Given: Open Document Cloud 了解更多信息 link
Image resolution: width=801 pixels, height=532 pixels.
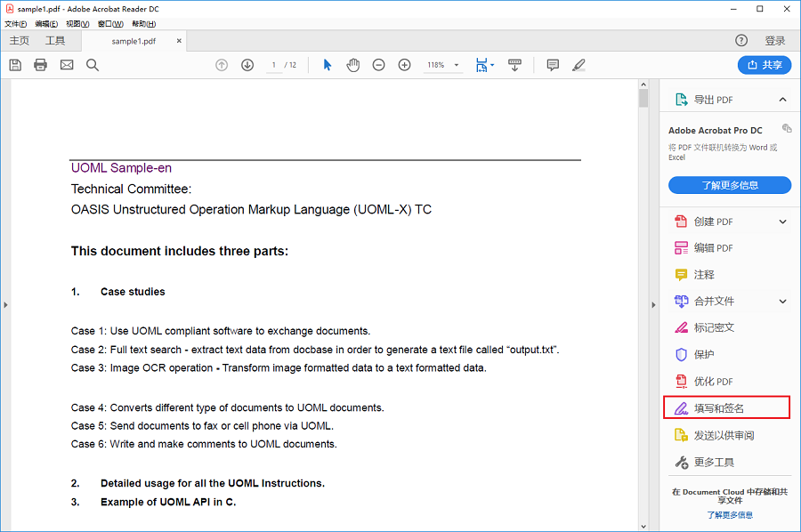Looking at the screenshot, I should click(x=730, y=514).
